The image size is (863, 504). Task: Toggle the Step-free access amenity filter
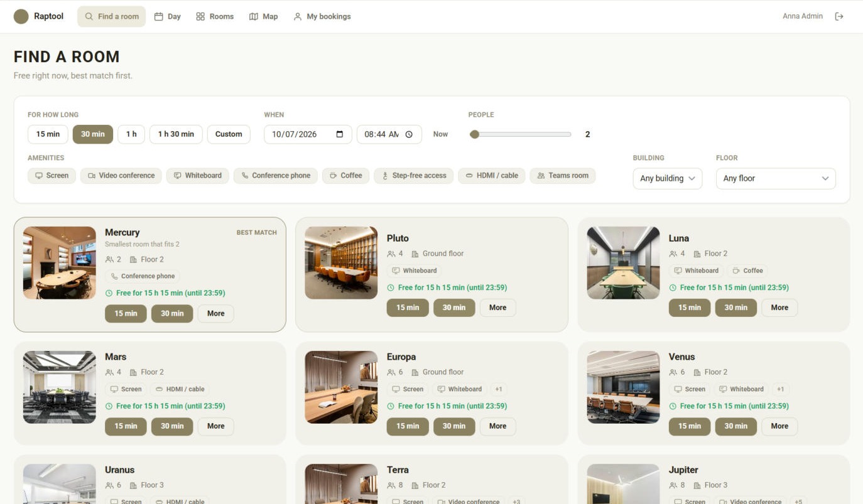414,176
